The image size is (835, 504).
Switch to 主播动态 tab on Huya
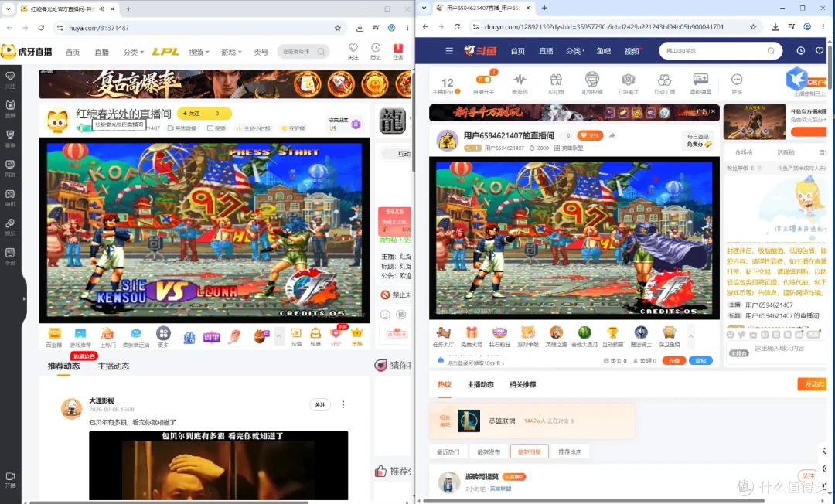[x=114, y=366]
